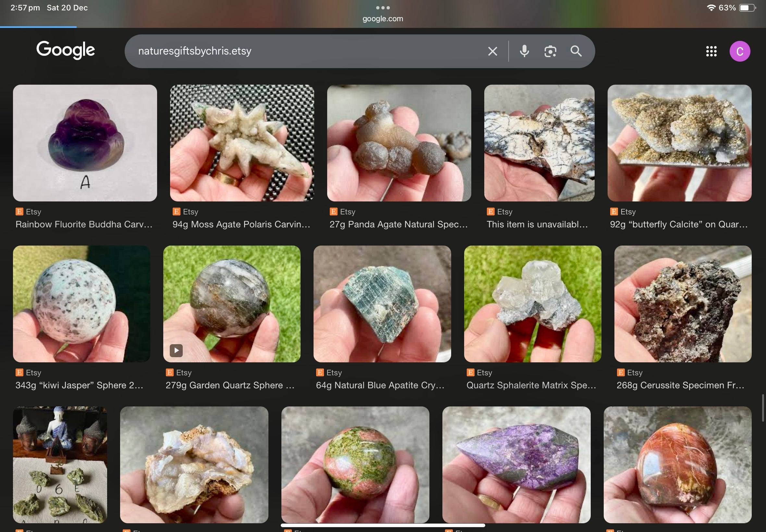Open the butterfly Calcite on Quartz image
The height and width of the screenshot is (532, 766).
click(x=679, y=143)
